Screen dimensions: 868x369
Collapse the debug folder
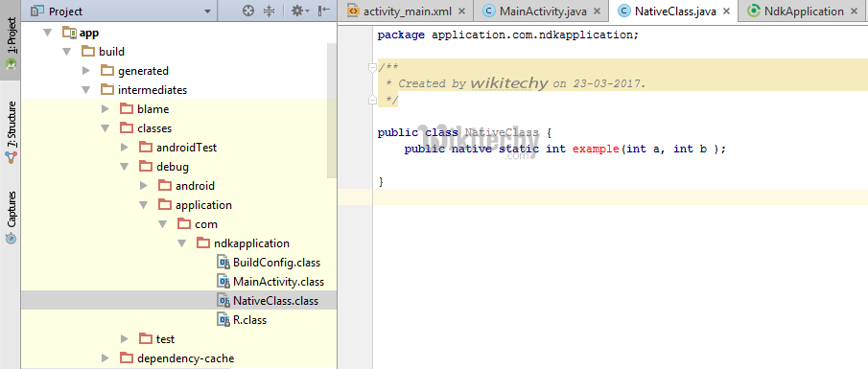point(125,167)
